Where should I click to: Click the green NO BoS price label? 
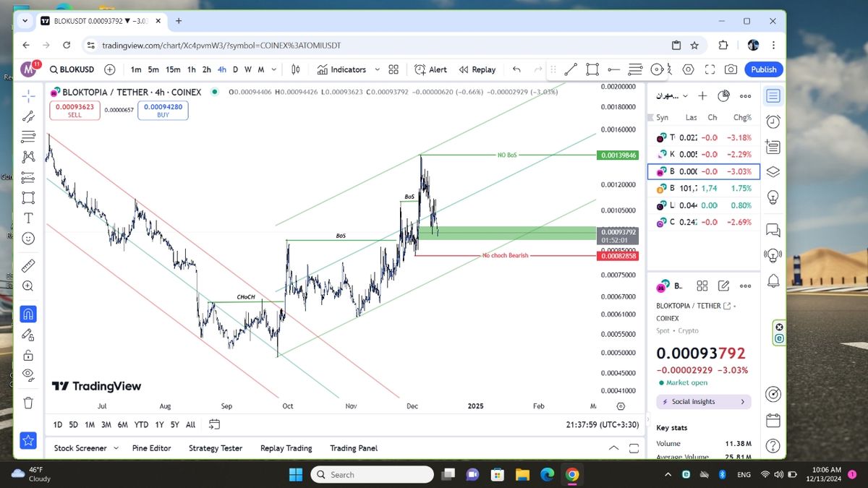pos(617,155)
